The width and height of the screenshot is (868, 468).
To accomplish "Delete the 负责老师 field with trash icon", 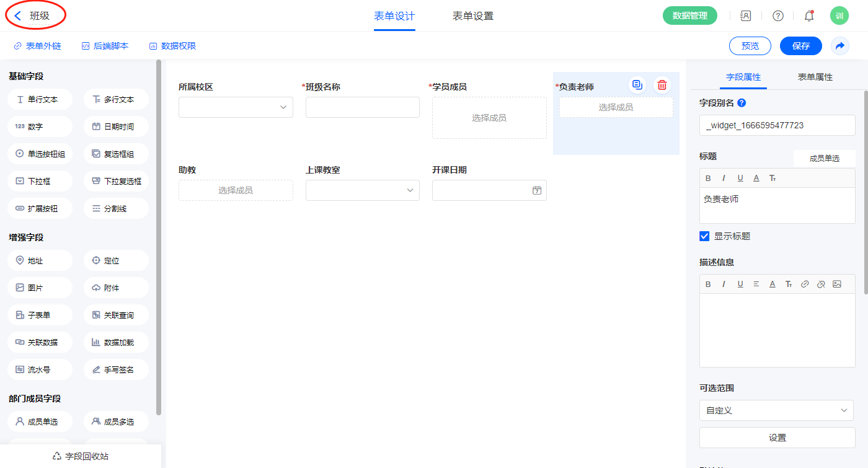I will pos(662,86).
